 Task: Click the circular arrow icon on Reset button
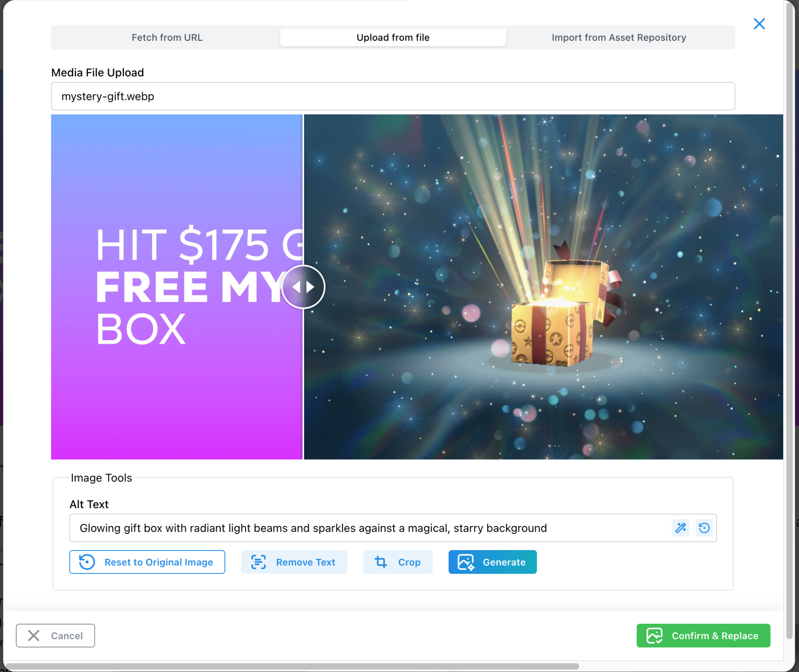pos(87,562)
